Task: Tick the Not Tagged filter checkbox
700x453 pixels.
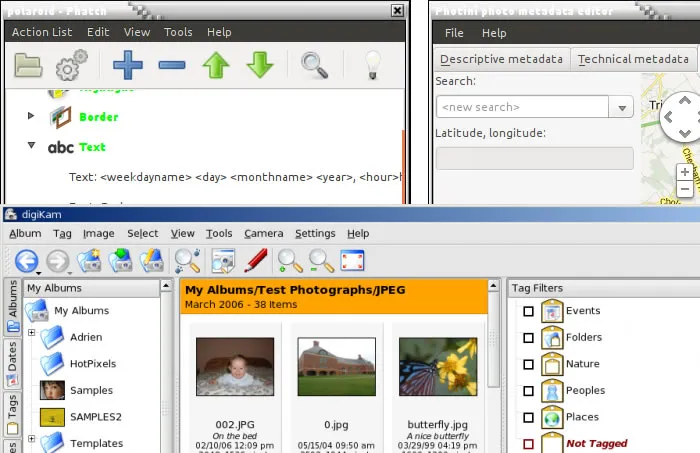Action: click(x=528, y=443)
